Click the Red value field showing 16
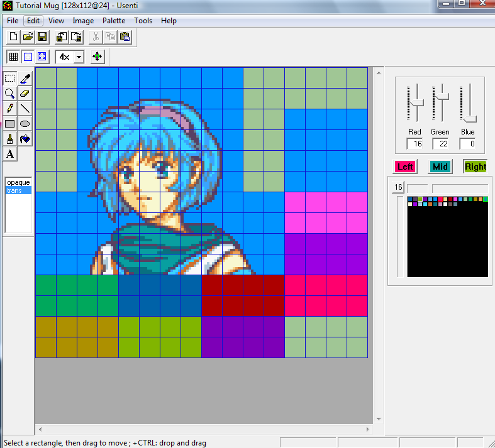The height and width of the screenshot is (448, 495). [414, 144]
